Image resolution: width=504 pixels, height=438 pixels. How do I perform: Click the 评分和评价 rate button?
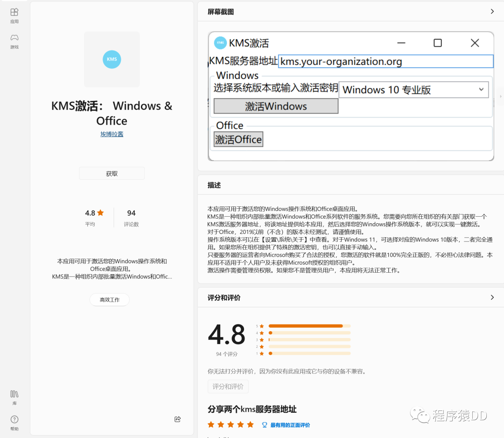tap(228, 387)
